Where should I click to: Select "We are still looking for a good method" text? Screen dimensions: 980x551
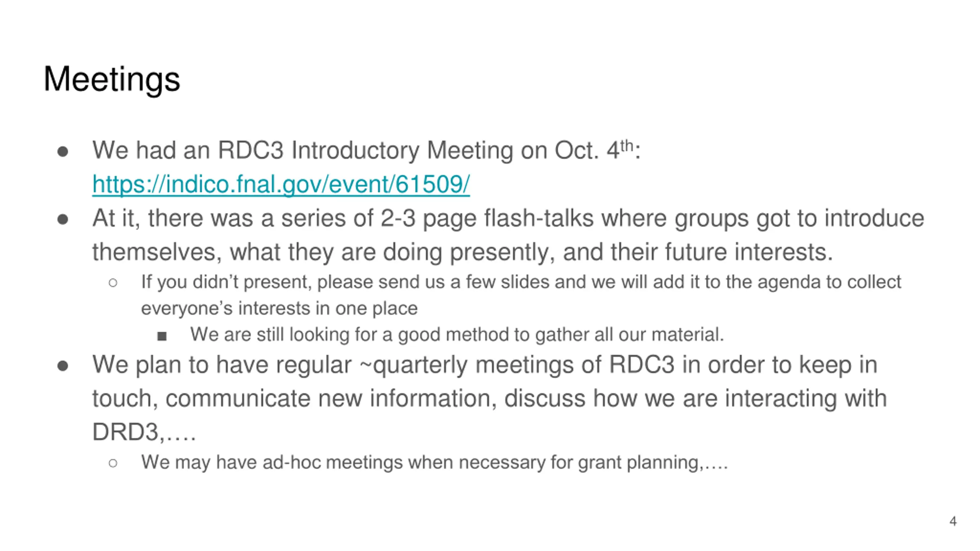457,335
